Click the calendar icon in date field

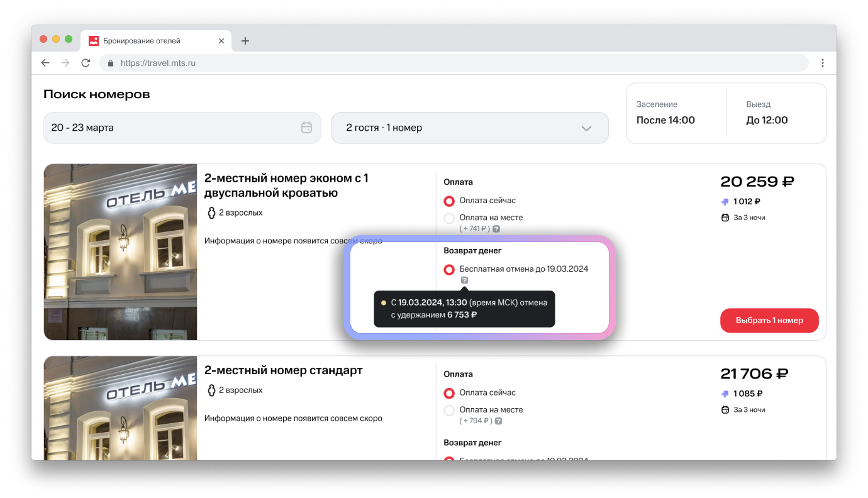point(306,128)
